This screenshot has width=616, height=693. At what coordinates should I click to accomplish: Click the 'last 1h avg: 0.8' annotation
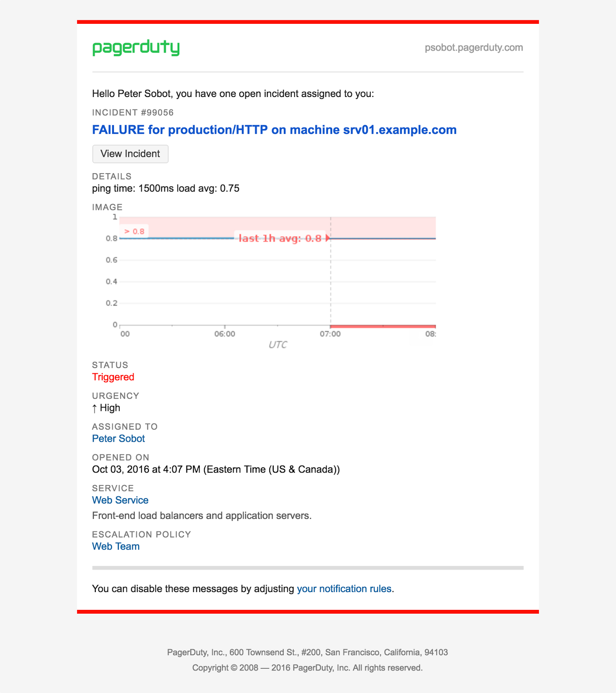(x=281, y=238)
